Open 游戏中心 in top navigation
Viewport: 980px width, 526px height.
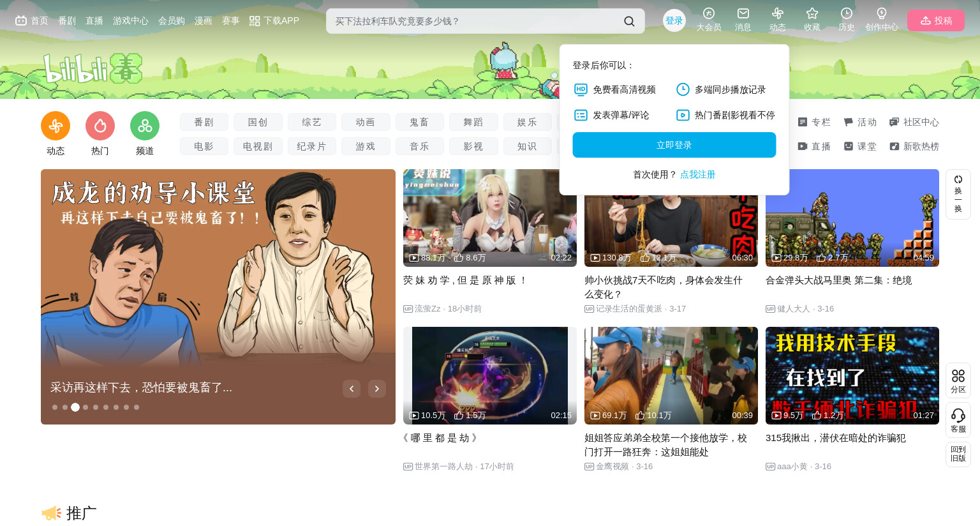click(x=131, y=20)
